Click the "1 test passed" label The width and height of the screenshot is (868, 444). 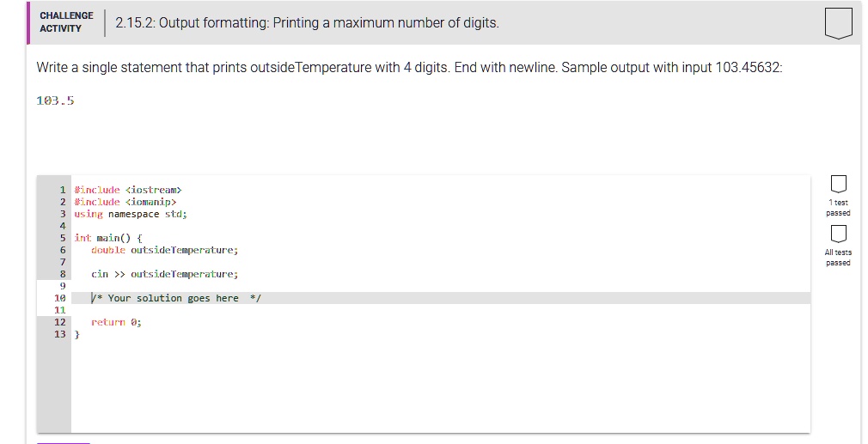[838, 208]
